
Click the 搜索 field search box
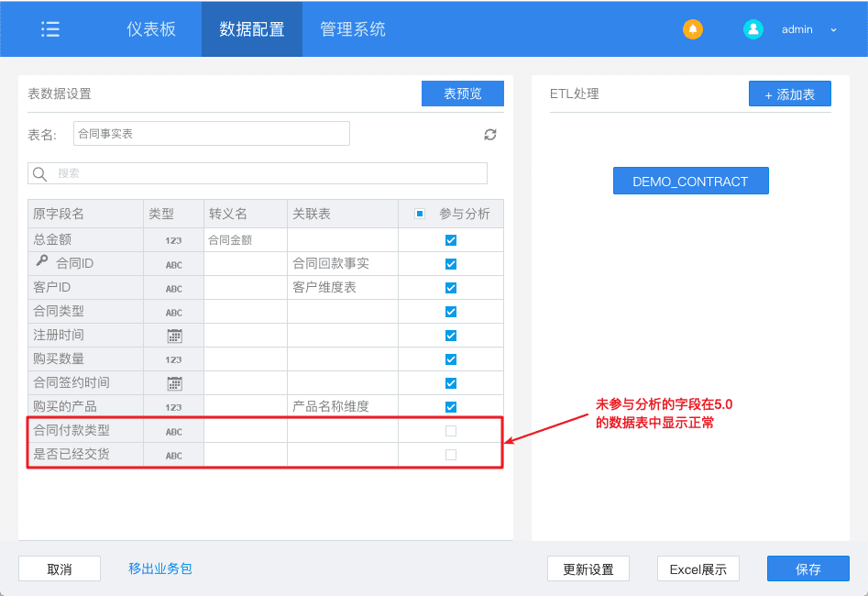coord(258,173)
